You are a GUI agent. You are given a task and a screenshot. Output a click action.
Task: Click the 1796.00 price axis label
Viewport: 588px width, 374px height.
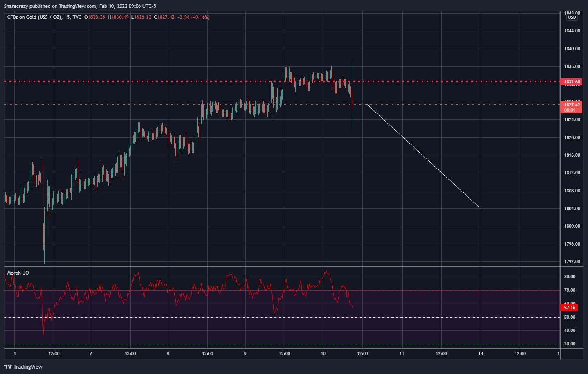[x=572, y=244]
